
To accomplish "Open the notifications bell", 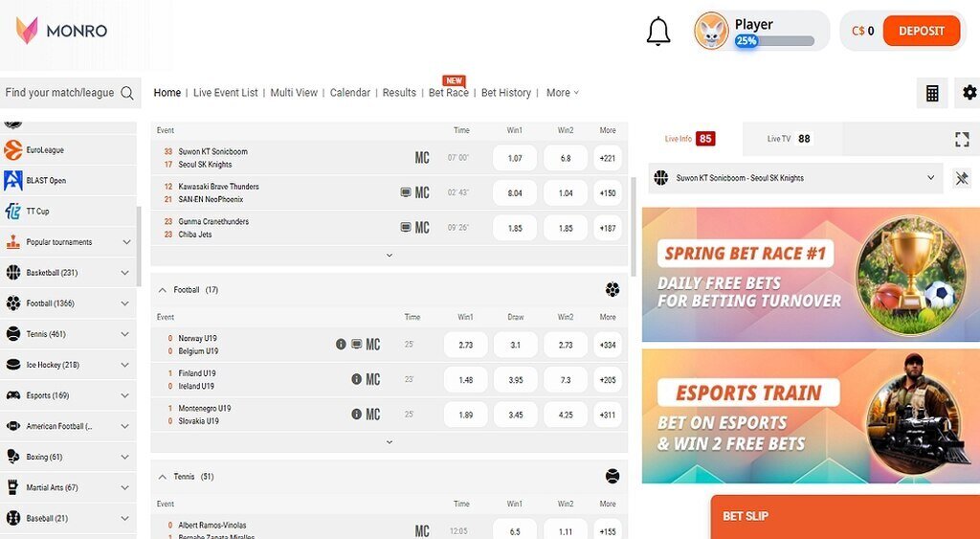I will tap(658, 31).
